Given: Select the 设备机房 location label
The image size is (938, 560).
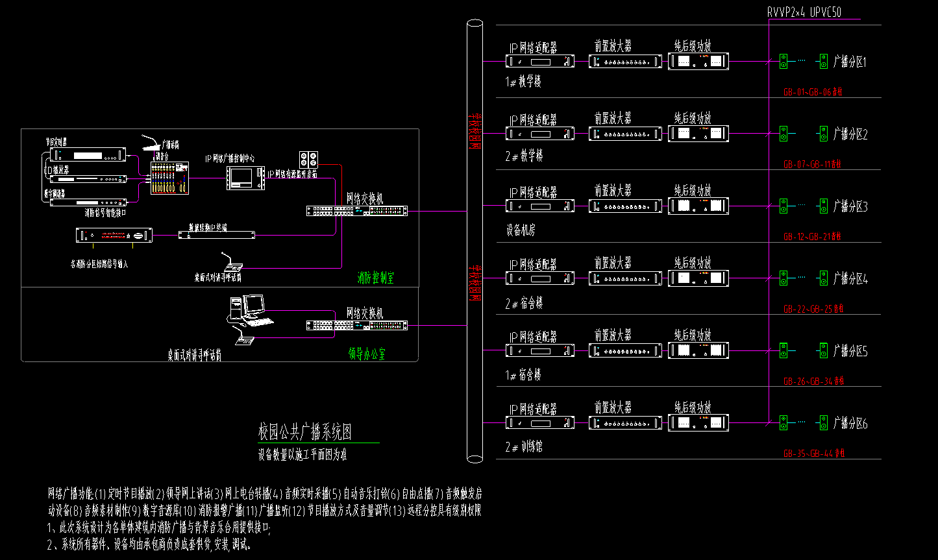Looking at the screenshot, I should [x=521, y=230].
